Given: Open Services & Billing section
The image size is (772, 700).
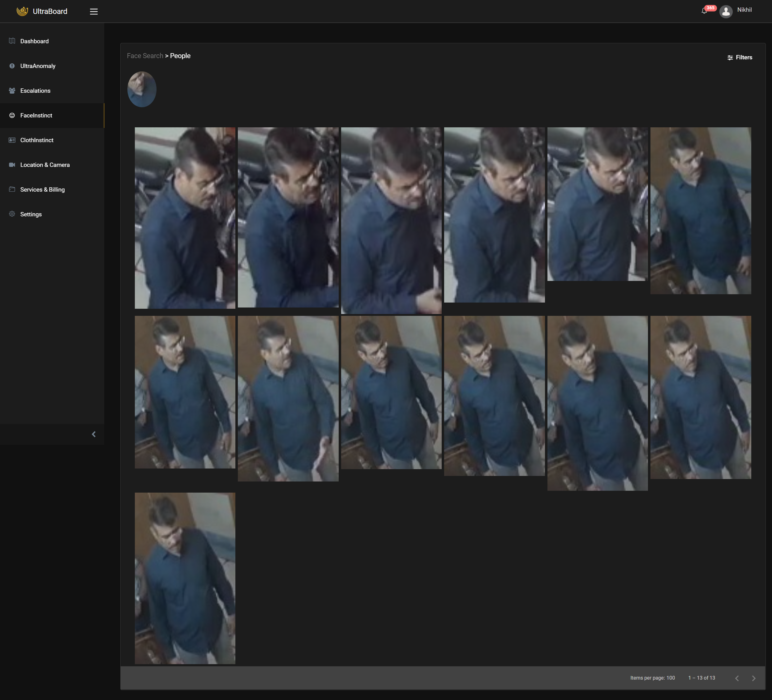Looking at the screenshot, I should coord(42,189).
